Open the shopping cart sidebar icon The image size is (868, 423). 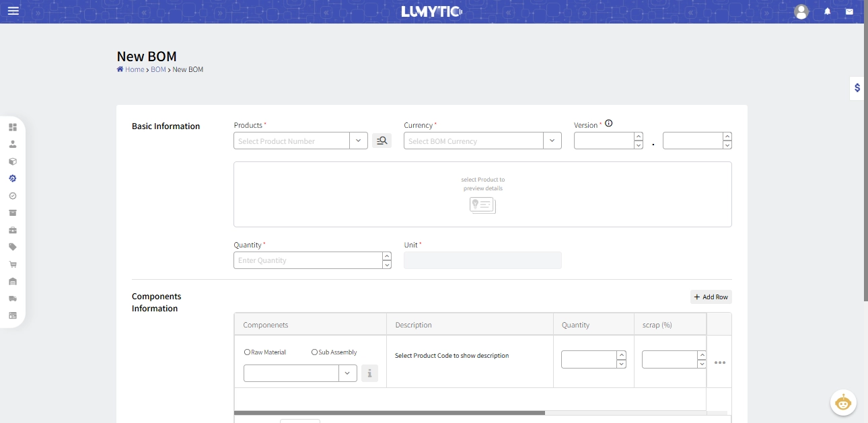(13, 264)
